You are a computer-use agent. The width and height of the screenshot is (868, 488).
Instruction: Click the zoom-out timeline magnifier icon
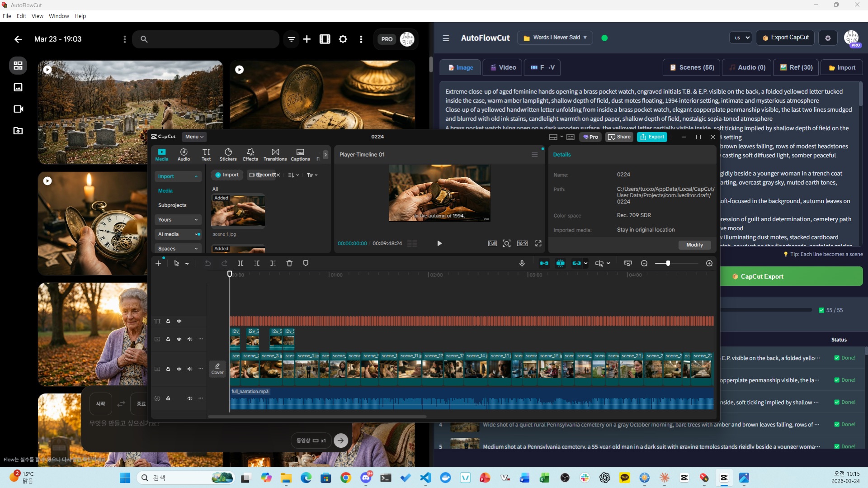(644, 263)
